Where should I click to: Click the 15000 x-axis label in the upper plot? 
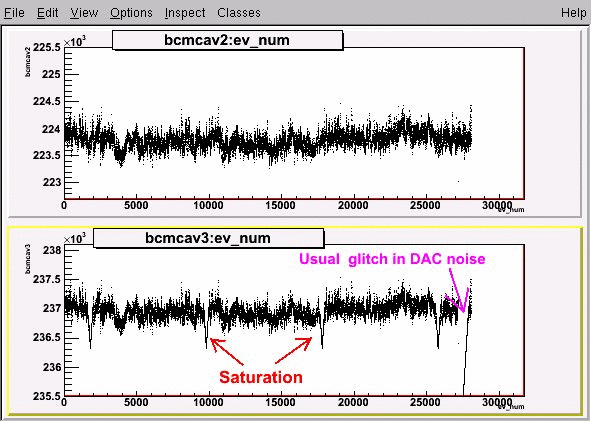(280, 206)
